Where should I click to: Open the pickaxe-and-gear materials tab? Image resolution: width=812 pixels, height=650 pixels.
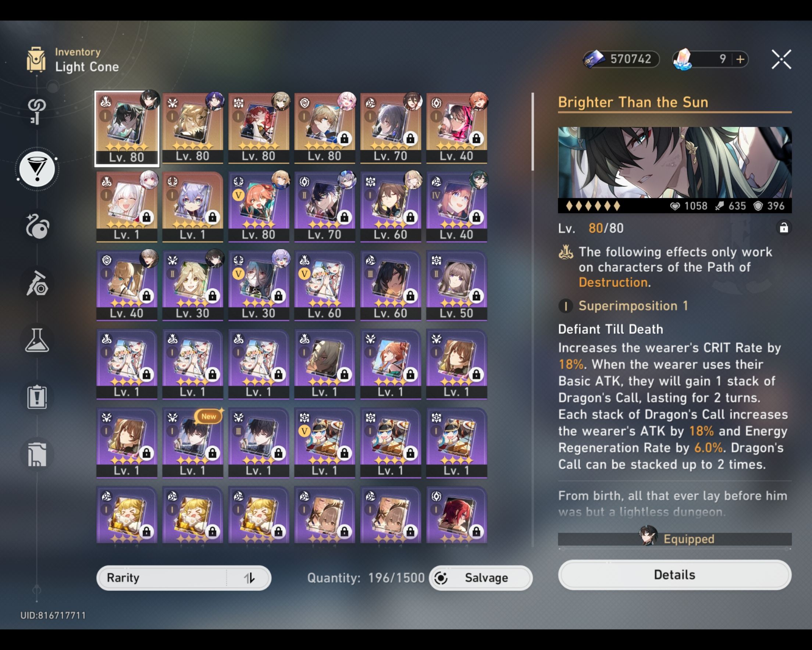pos(37,283)
